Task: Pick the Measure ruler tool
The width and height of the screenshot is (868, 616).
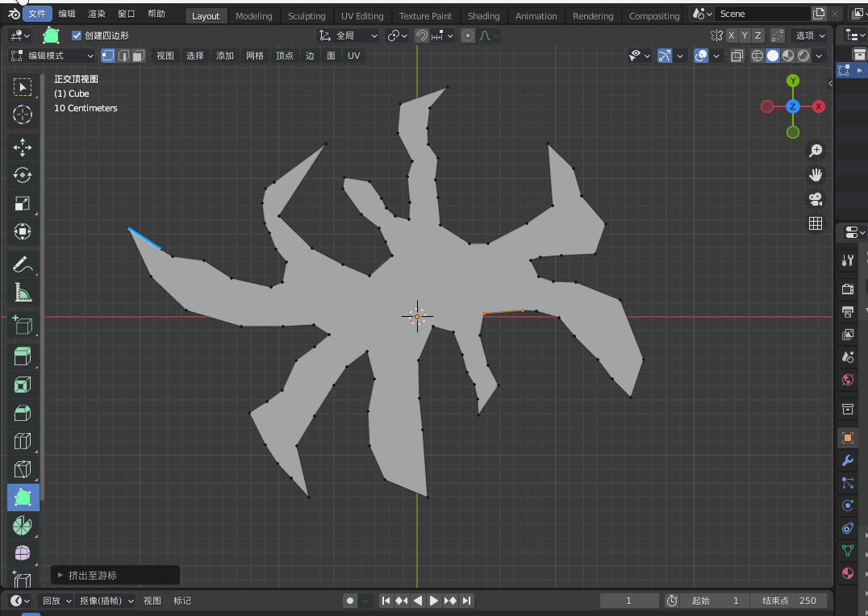Action: click(x=22, y=293)
